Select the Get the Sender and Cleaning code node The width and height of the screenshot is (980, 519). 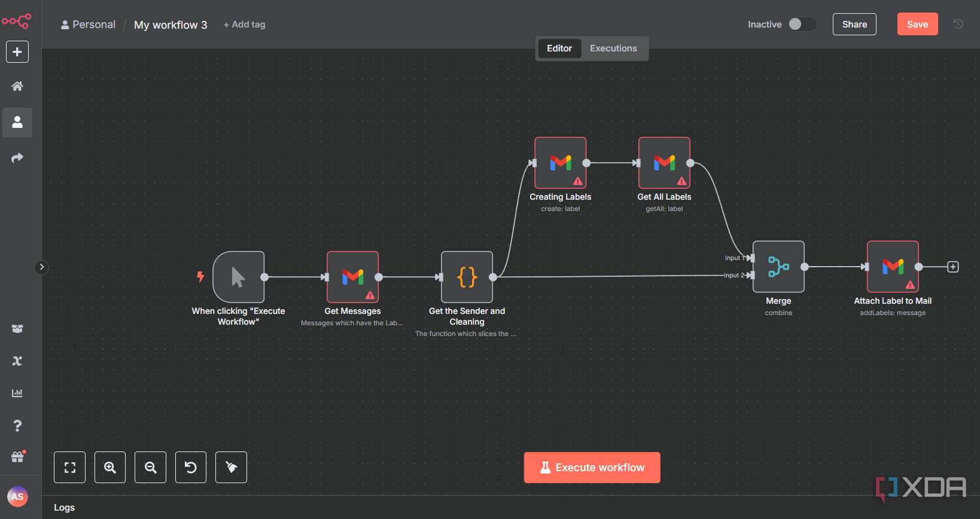pos(467,277)
